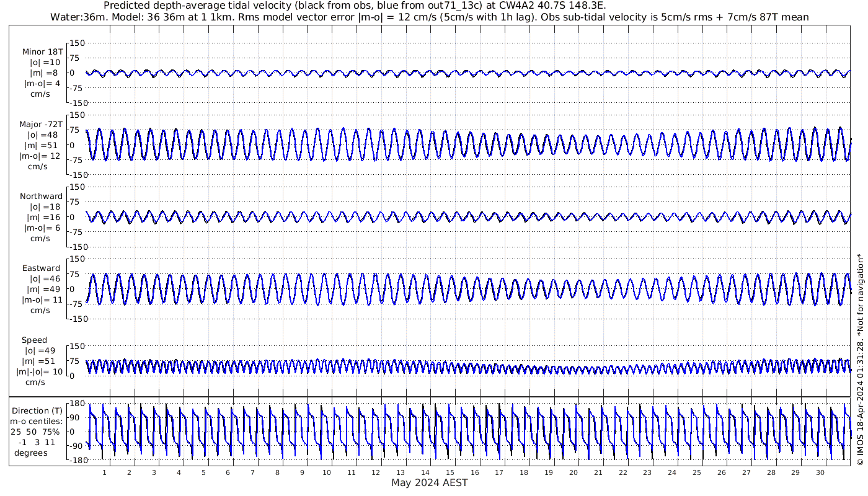Viewport: 868px width, 496px height.
Task: Click '|m| =8' in the Minor panel
Action: 44,73
